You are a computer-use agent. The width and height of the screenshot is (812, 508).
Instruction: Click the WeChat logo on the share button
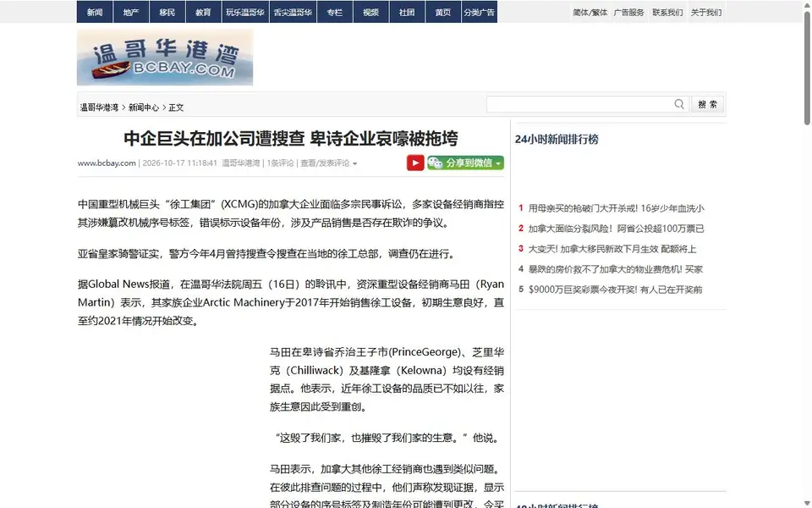[435, 163]
